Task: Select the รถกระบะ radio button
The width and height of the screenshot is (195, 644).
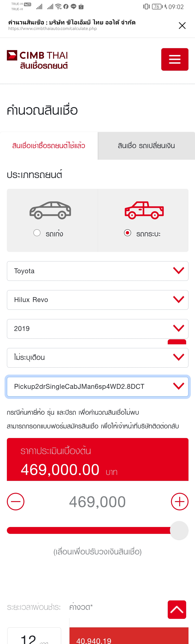Action: tap(128, 233)
